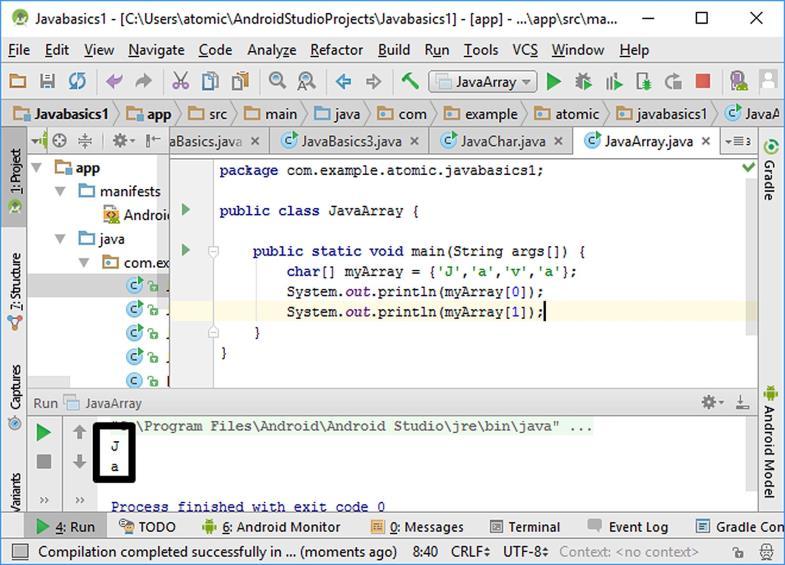
Task: Click the src breadcrumb in the navigation bar
Action: [x=208, y=114]
